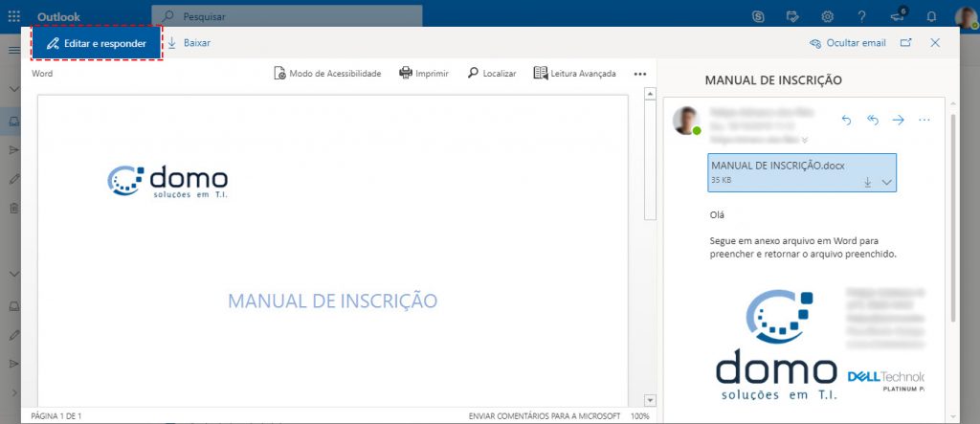
Task: Open attachment preview in new window
Action: [905, 43]
